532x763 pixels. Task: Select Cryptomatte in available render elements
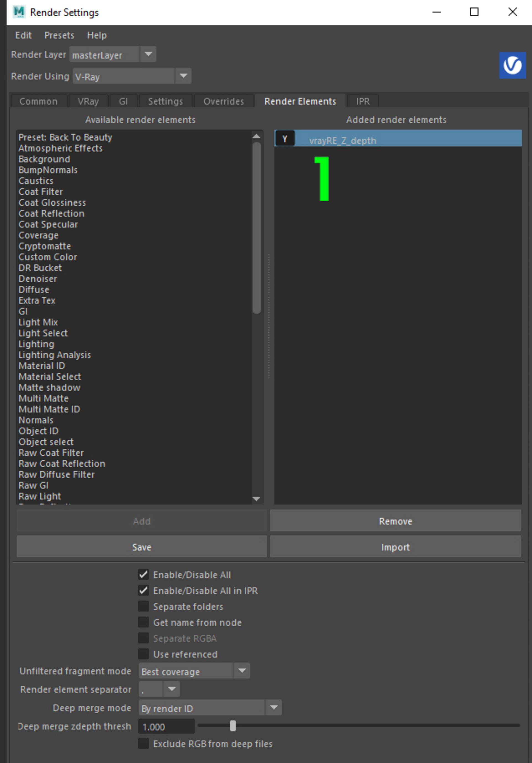coord(45,246)
